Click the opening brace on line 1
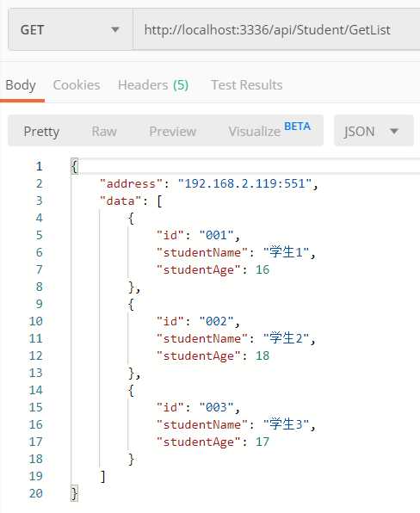The image size is (420, 513). click(75, 166)
